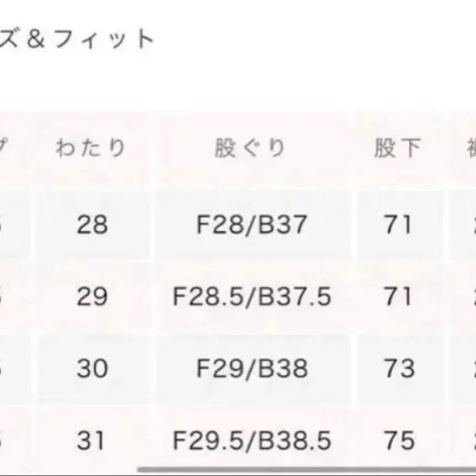
Task: Select the わたり cell showing 31
Action: pyautogui.click(x=92, y=441)
